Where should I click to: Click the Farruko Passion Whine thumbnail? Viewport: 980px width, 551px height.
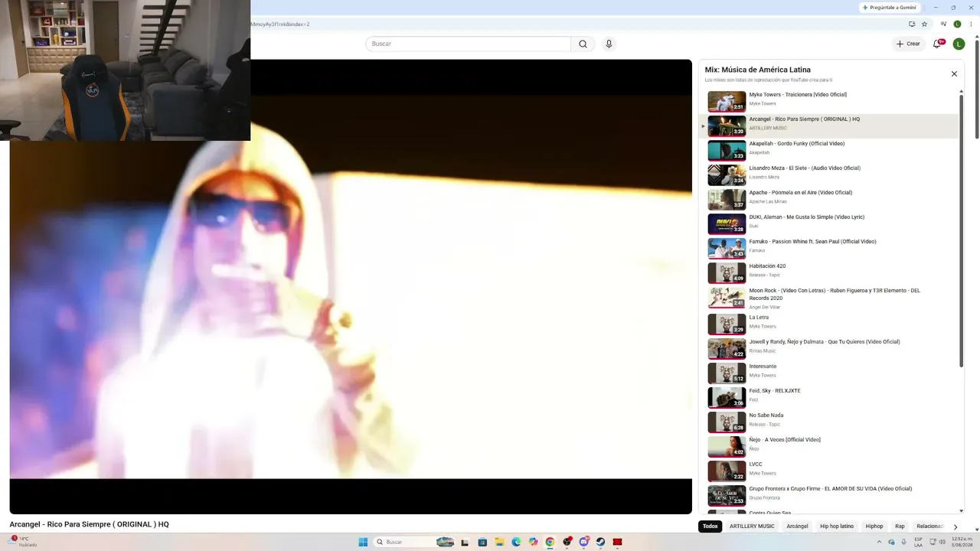coord(727,248)
